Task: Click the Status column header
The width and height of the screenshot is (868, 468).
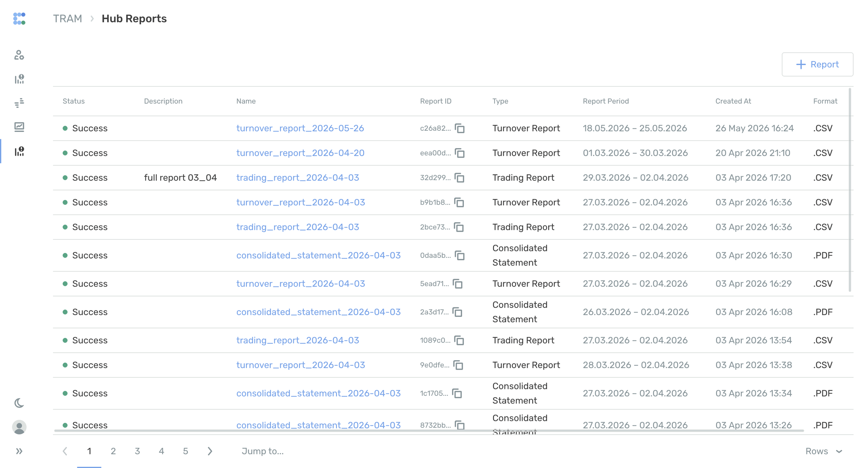Action: 74,101
